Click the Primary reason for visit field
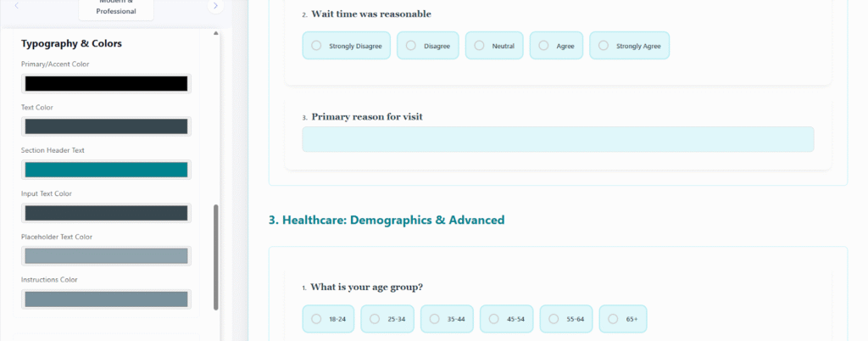 (x=558, y=139)
